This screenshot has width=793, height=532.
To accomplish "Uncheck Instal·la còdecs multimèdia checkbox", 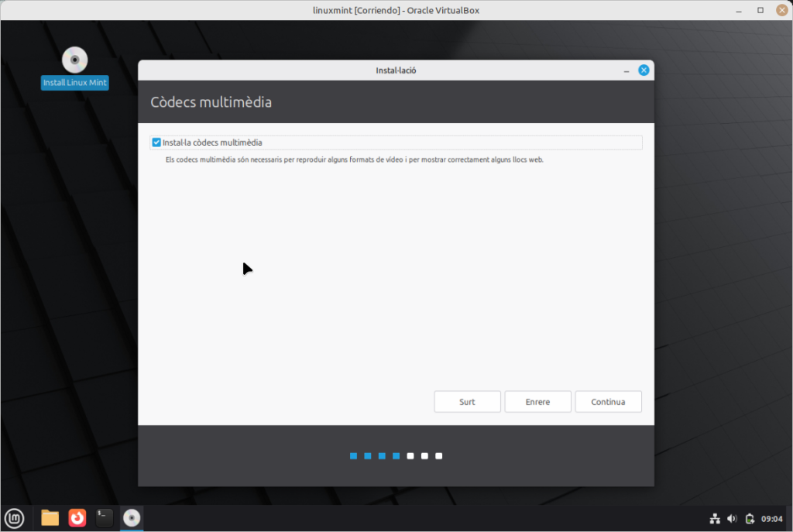I will point(157,142).
